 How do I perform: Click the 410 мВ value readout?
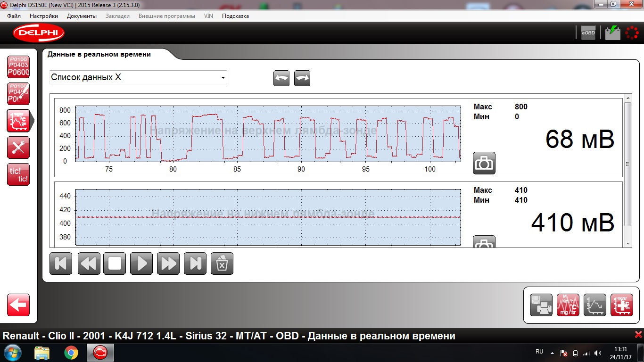point(573,223)
